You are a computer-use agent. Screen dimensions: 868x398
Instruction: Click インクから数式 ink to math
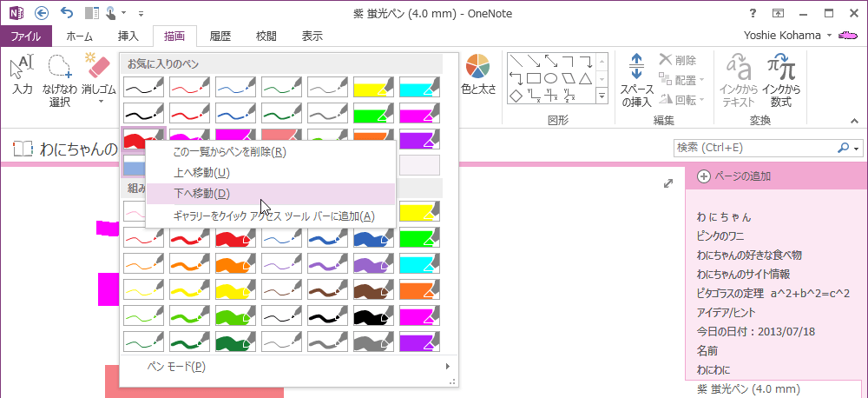click(x=781, y=80)
